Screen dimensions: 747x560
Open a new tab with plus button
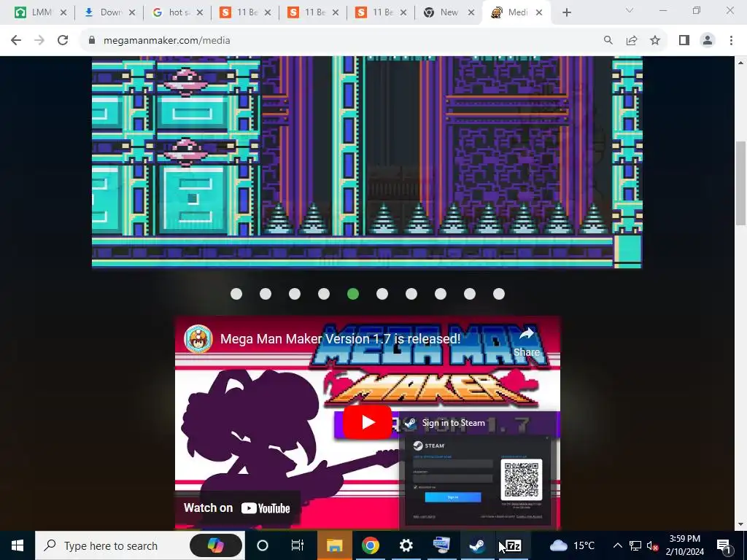(566, 13)
